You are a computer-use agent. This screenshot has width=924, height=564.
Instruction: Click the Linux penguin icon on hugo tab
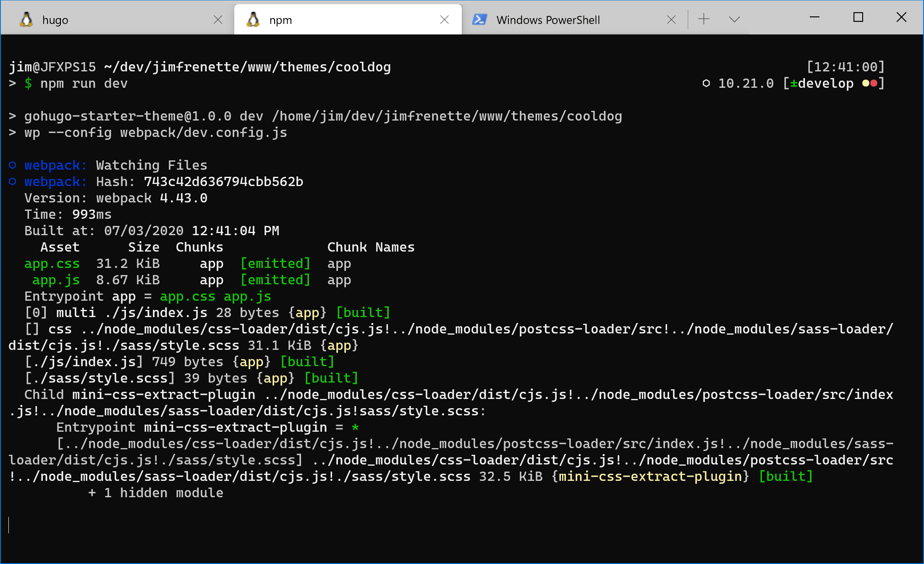point(26,19)
